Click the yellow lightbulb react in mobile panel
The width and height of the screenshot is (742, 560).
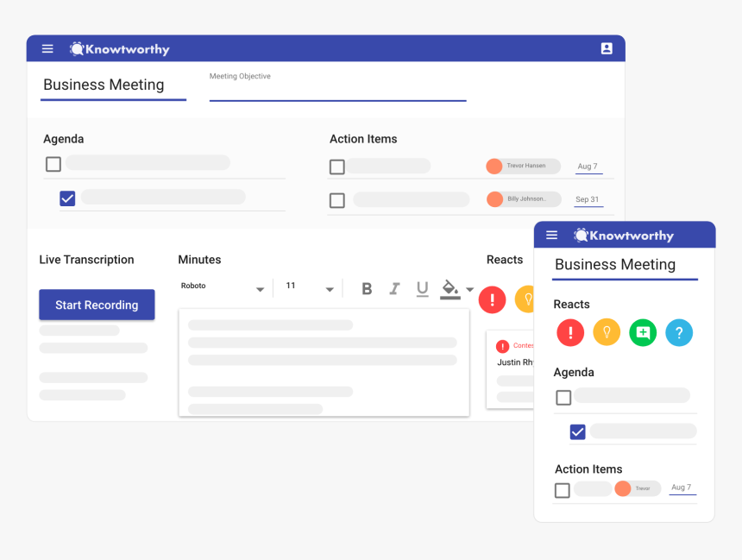607,332
